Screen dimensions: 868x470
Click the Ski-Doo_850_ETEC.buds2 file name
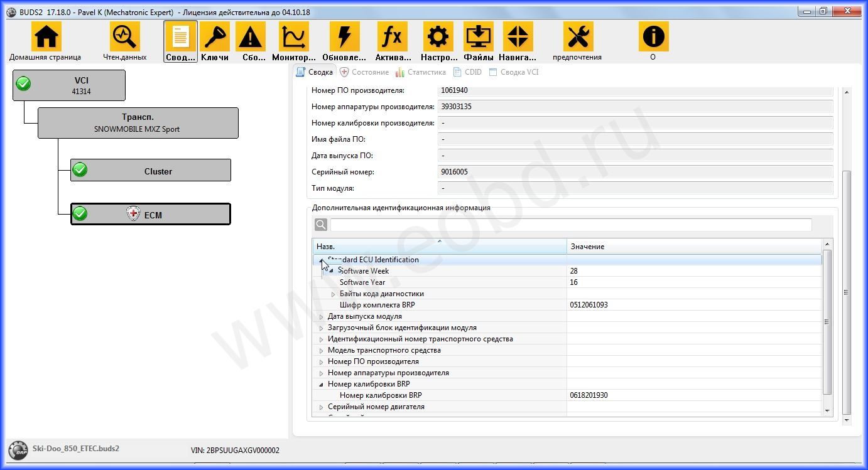pyautogui.click(x=76, y=449)
